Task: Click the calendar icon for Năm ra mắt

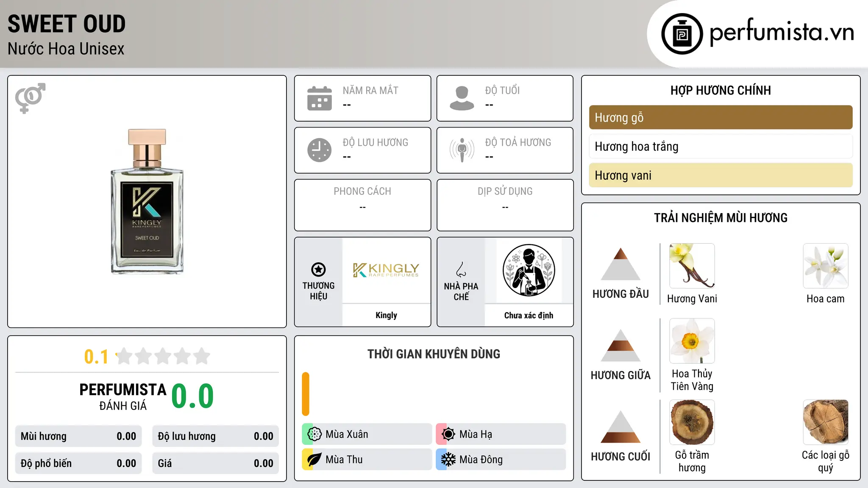Action: [320, 98]
